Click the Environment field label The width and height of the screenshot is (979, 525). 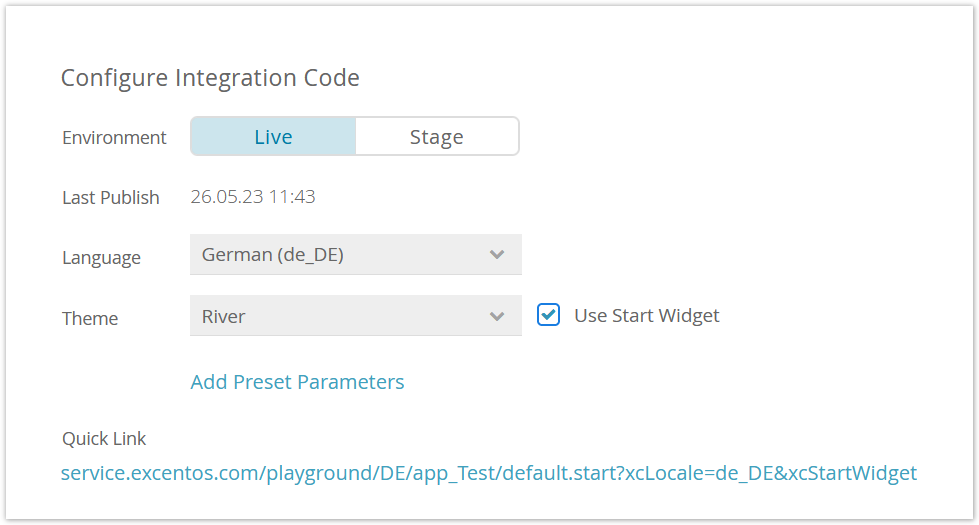click(x=114, y=138)
